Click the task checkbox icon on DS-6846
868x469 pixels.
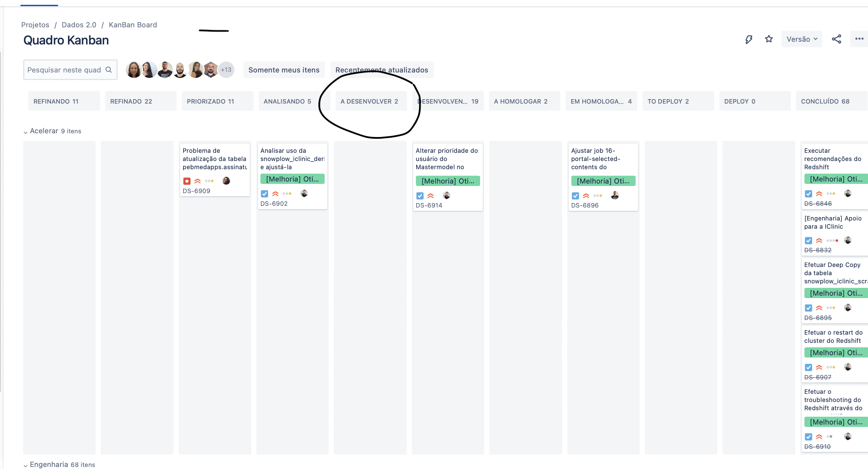coord(809,194)
